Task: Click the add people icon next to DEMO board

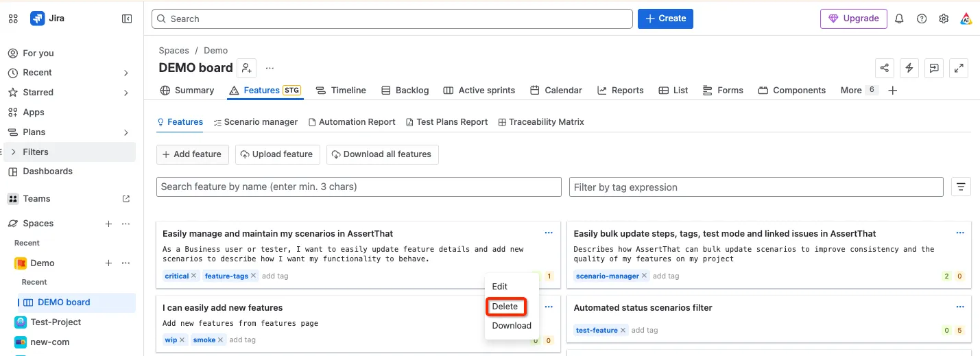Action: 246,68
